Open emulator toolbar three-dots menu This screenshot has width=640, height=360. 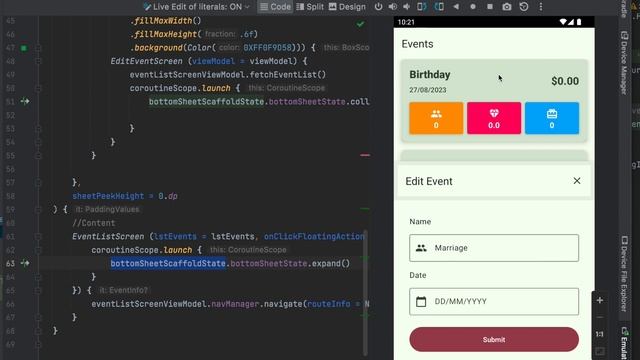coord(541,7)
